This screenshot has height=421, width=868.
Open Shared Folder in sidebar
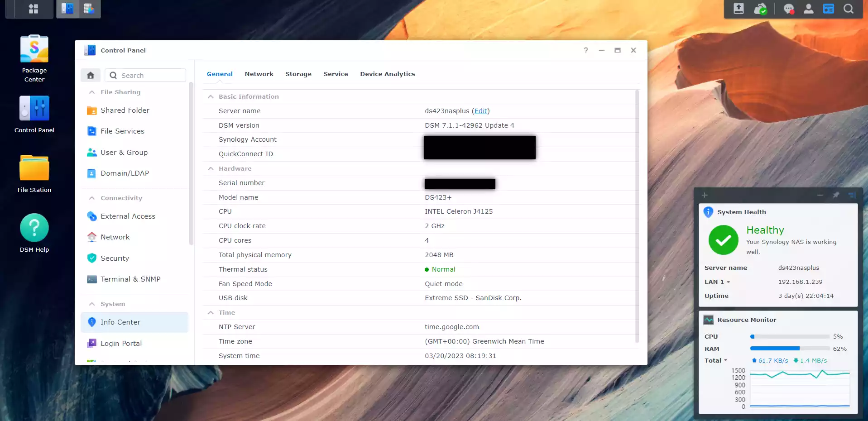[134, 110]
